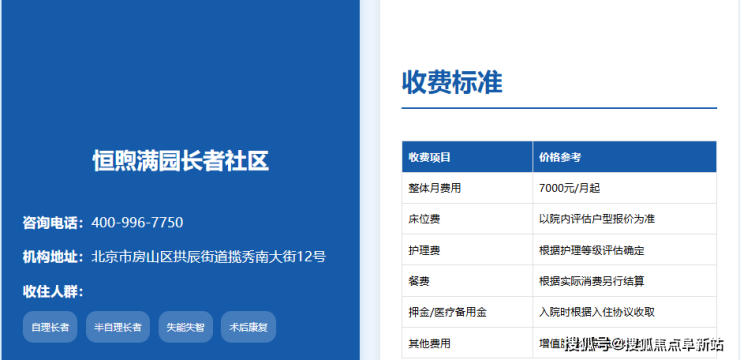Select the 餐费 row label

(x=419, y=282)
